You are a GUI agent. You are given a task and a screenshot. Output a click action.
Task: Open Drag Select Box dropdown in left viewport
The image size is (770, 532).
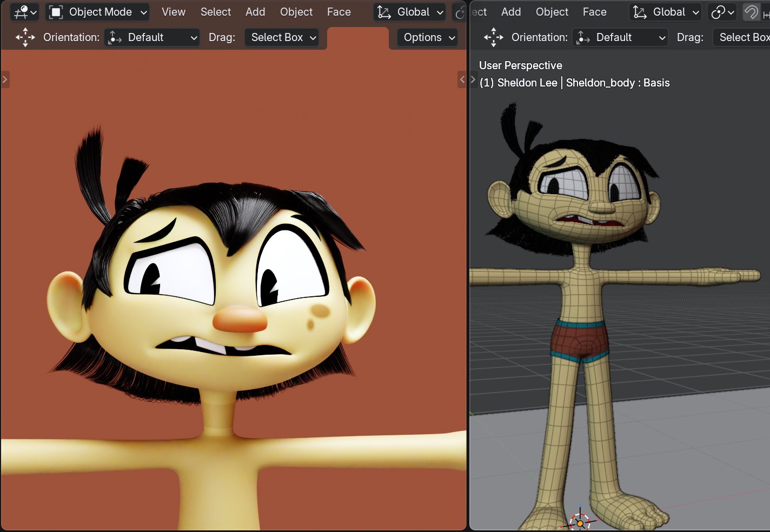tap(282, 37)
